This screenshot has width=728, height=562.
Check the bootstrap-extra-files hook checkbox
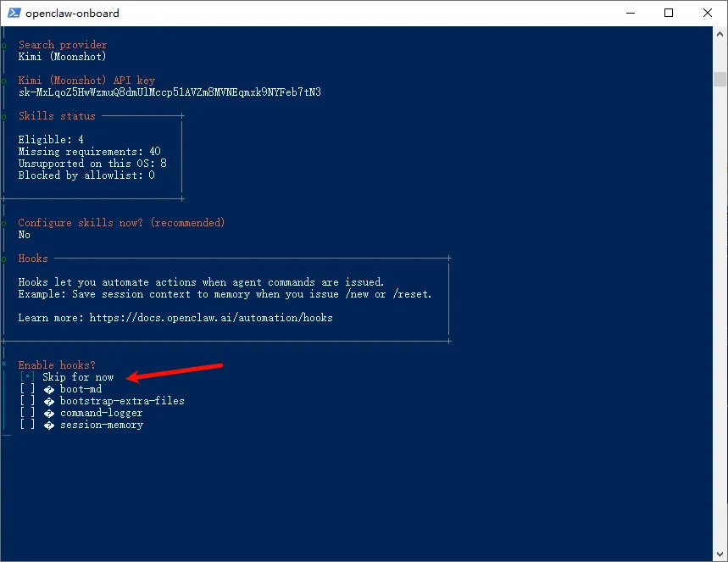pos(27,400)
